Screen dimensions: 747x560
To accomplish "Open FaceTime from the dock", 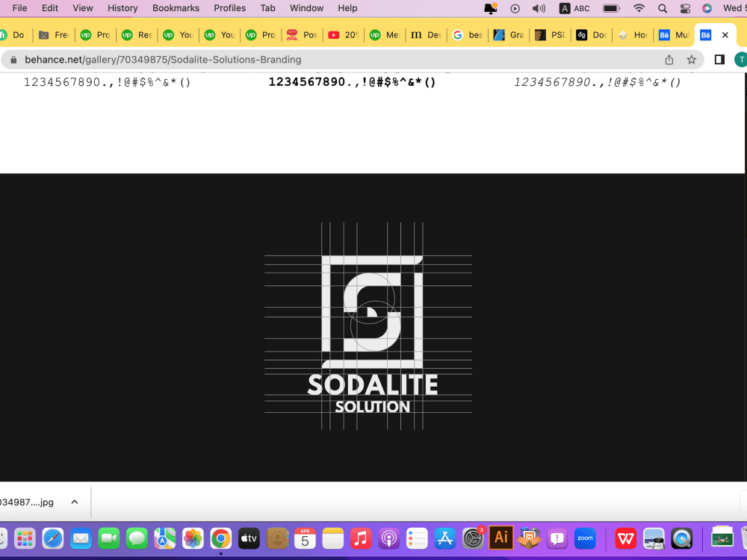I will click(109, 538).
